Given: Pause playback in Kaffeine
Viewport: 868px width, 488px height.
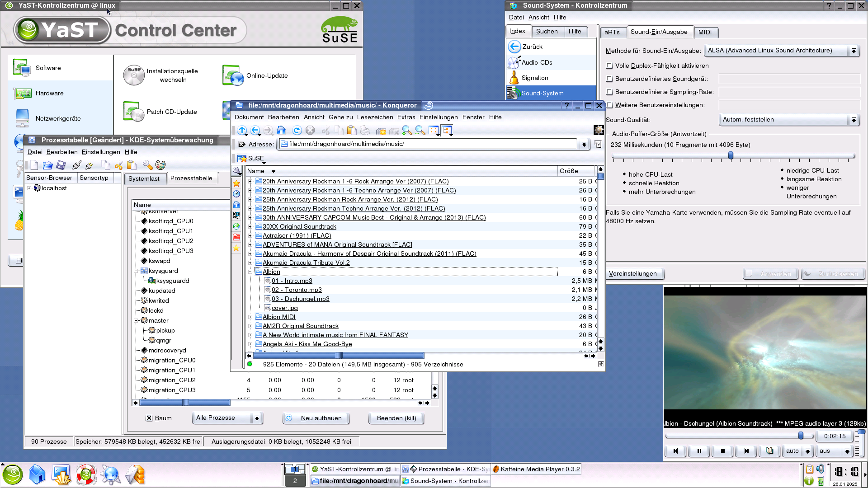Looking at the screenshot, I should click(699, 451).
